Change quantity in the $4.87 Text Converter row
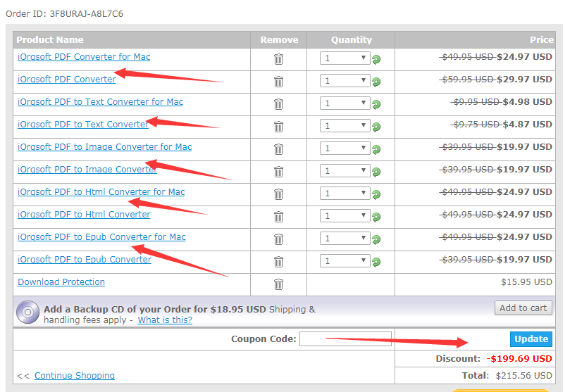Viewport: 570px width, 392px height. coord(345,125)
